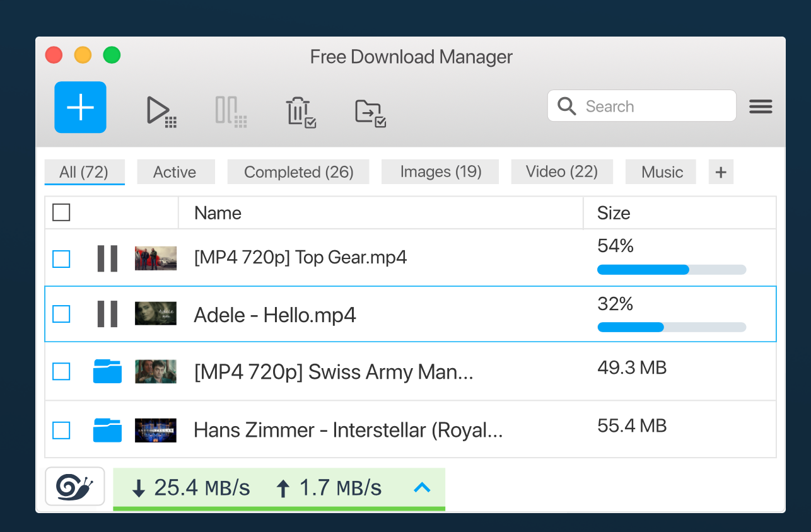This screenshot has width=811, height=532.
Task: Click the blue plus add download button
Action: [80, 107]
